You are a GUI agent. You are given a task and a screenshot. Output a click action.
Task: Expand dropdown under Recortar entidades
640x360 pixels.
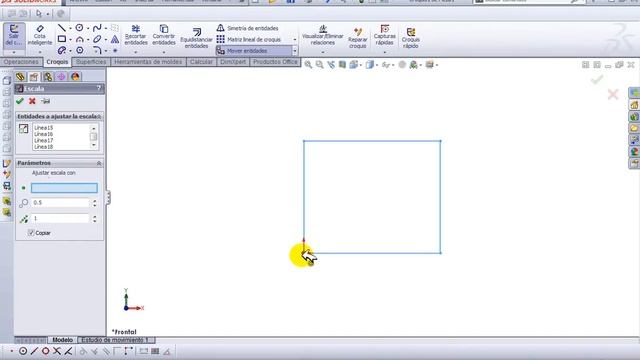(136, 52)
